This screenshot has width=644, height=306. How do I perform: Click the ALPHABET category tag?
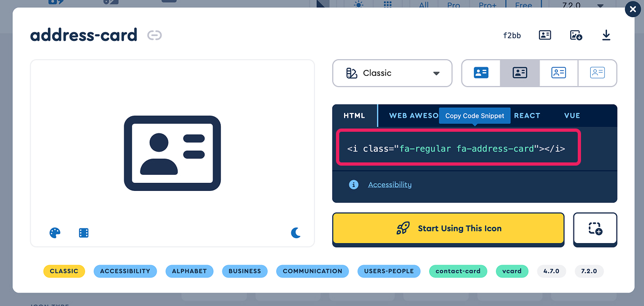[x=190, y=271]
